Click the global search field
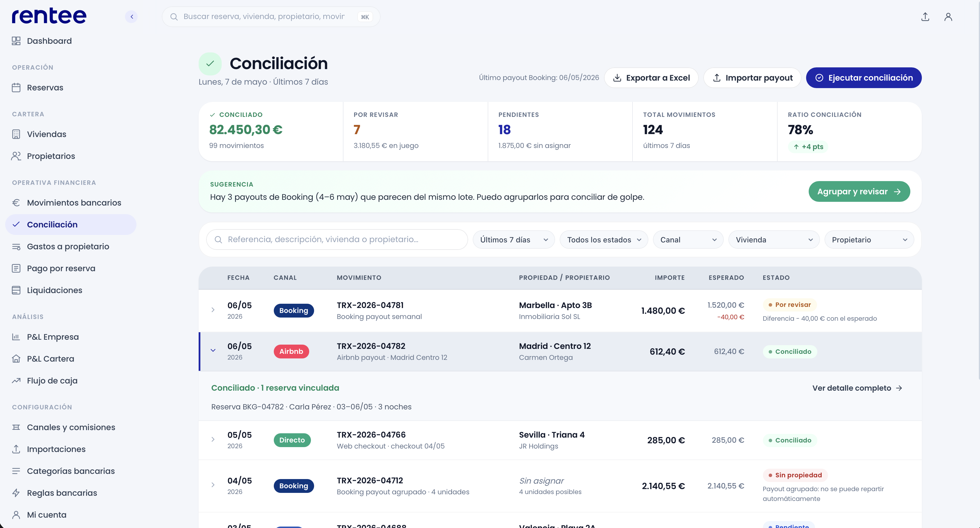 tap(271, 17)
